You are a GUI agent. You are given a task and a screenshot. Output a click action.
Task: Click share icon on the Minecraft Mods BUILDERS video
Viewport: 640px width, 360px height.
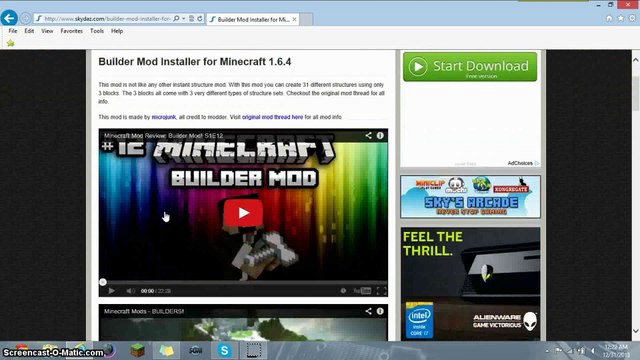[368, 311]
